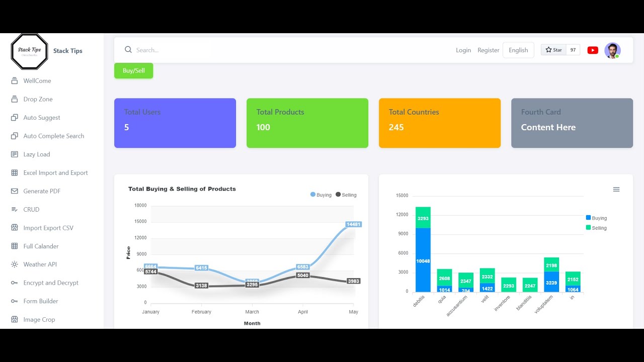Click the Stack Tips brand name
Image resolution: width=644 pixels, height=362 pixels.
(68, 51)
